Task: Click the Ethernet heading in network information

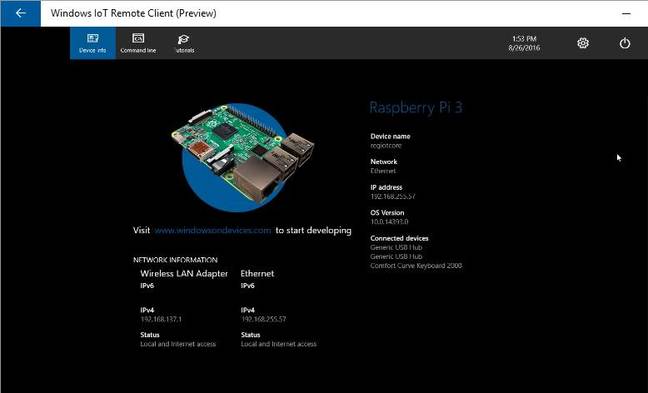Action: tap(257, 274)
